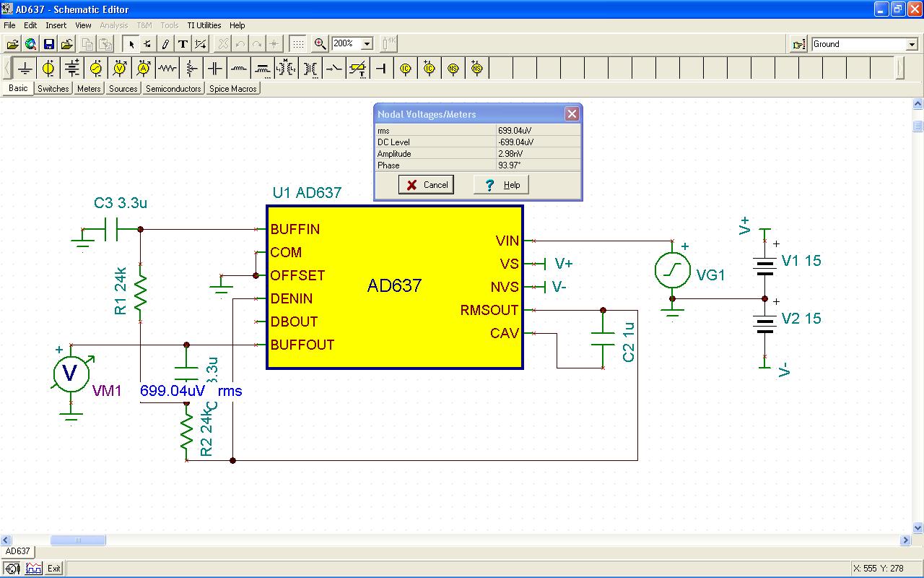Viewport: 924px width, 578px height.
Task: Switch to the Spice Macros tab
Action: coord(232,89)
